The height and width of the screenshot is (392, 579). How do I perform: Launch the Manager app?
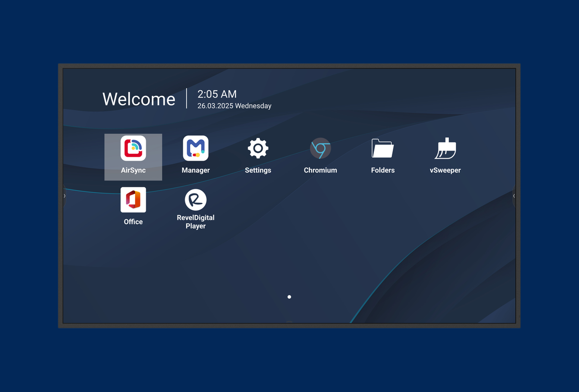195,149
